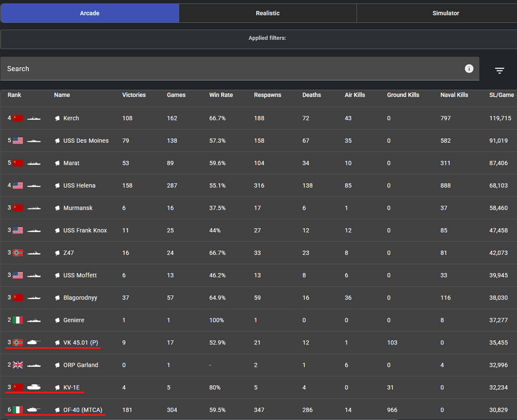Click the US flag beside USS Des Moines
The image size is (517, 420).
click(x=18, y=141)
